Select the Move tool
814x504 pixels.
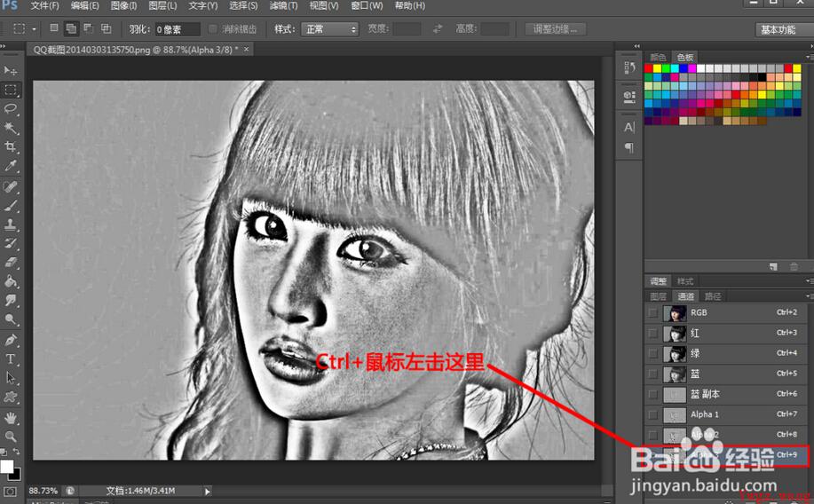pyautogui.click(x=11, y=70)
